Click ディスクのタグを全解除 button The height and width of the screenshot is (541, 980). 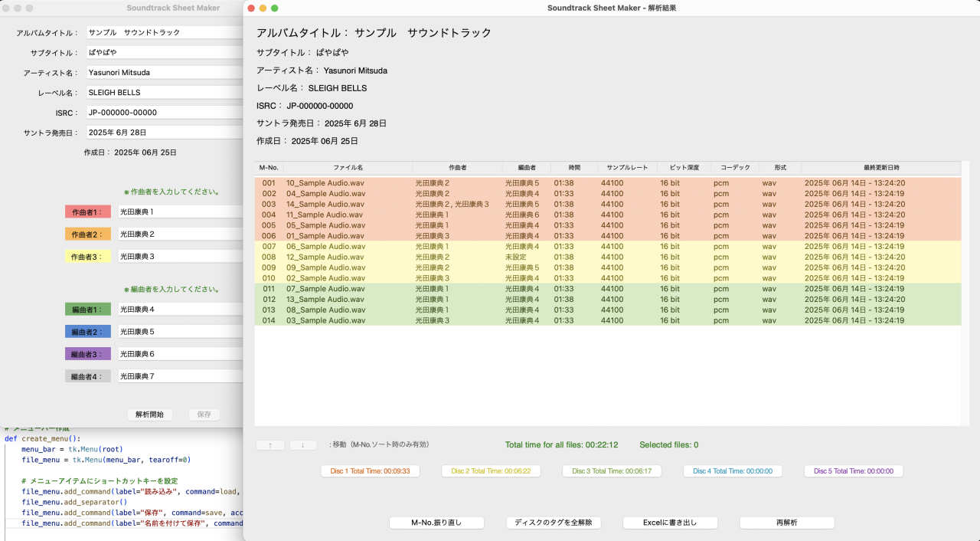pos(554,523)
